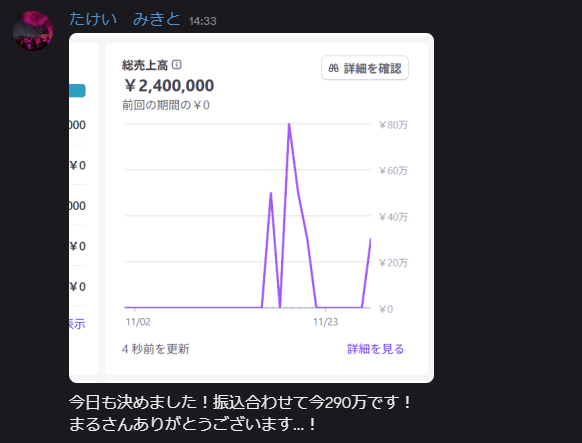Click the highest peak of sales chart
The width and height of the screenshot is (582, 443).
[x=289, y=124]
